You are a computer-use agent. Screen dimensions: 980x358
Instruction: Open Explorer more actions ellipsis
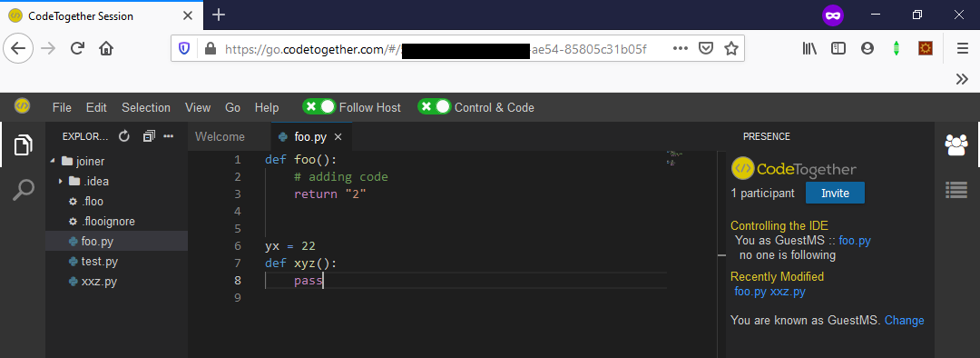pos(168,135)
